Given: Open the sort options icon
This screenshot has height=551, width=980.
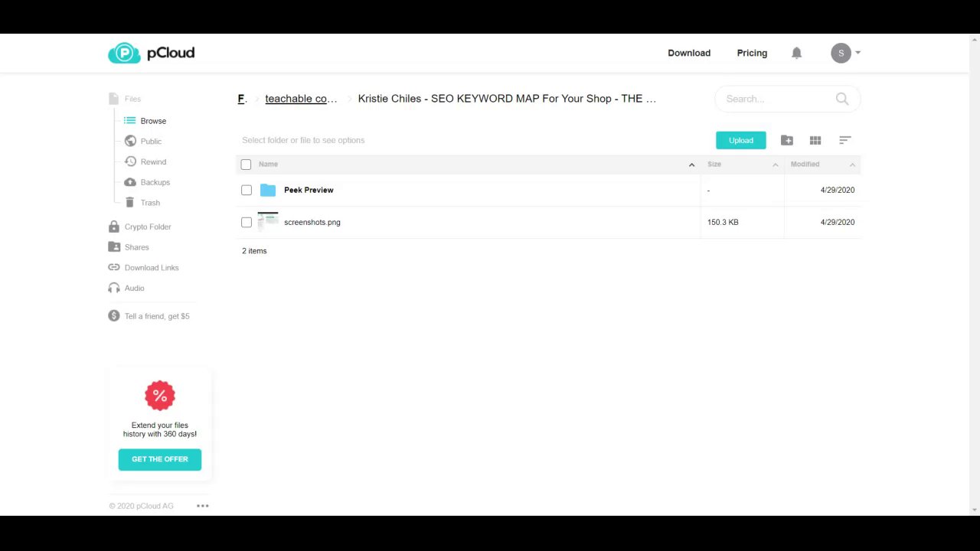Looking at the screenshot, I should coord(845,140).
